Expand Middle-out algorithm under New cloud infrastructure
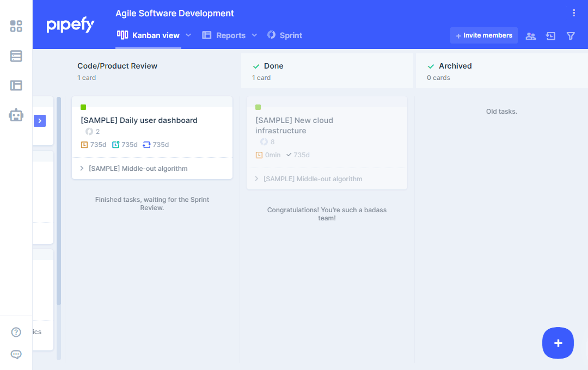588x370 pixels. 257,179
